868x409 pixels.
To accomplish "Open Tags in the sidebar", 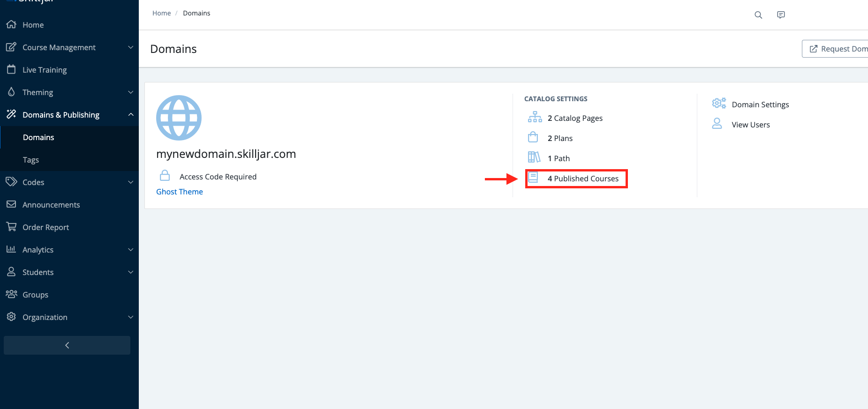I will point(31,160).
